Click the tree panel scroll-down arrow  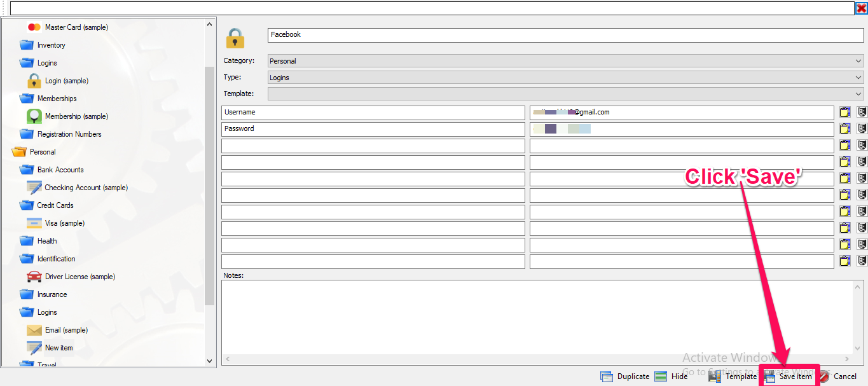(x=210, y=361)
